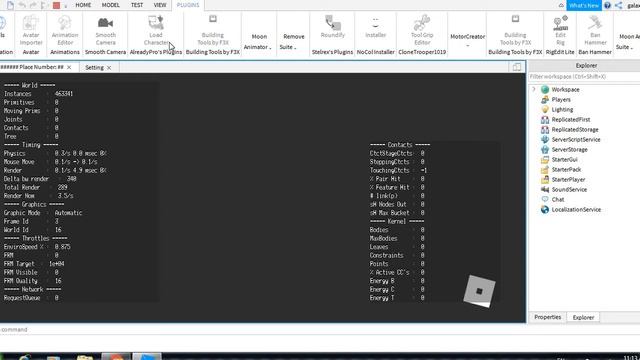Click the FRM Target 1e+04 stat line
The width and height of the screenshot is (640, 360).
pos(34,264)
